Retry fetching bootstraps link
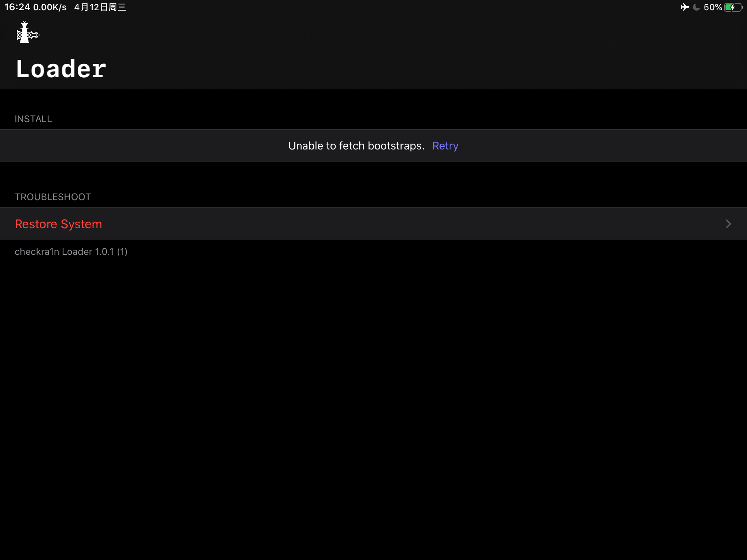The height and width of the screenshot is (560, 747). 445,146
